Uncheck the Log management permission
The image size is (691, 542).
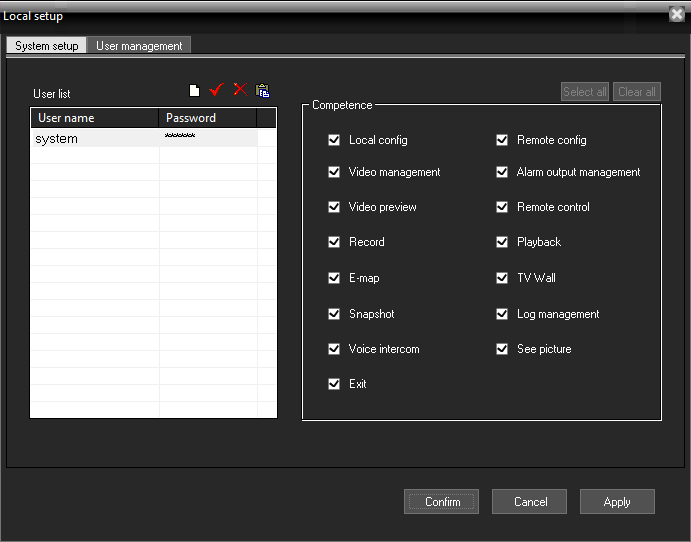(502, 314)
